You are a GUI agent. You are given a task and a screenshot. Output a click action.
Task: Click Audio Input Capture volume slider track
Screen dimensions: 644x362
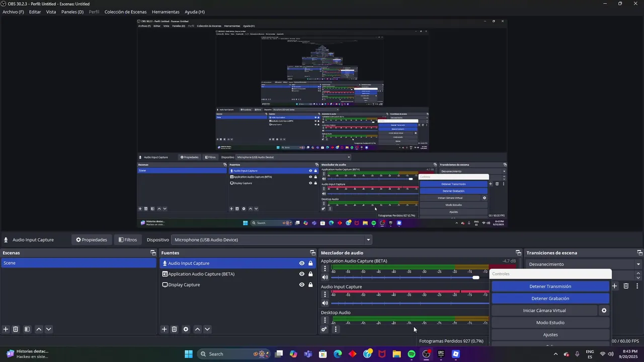pyautogui.click(x=410, y=303)
